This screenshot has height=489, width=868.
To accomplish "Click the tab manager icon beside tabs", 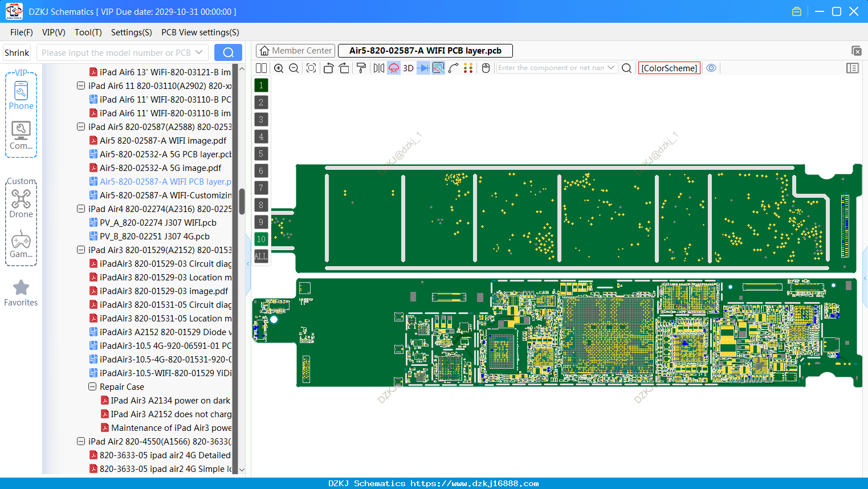I will point(856,51).
